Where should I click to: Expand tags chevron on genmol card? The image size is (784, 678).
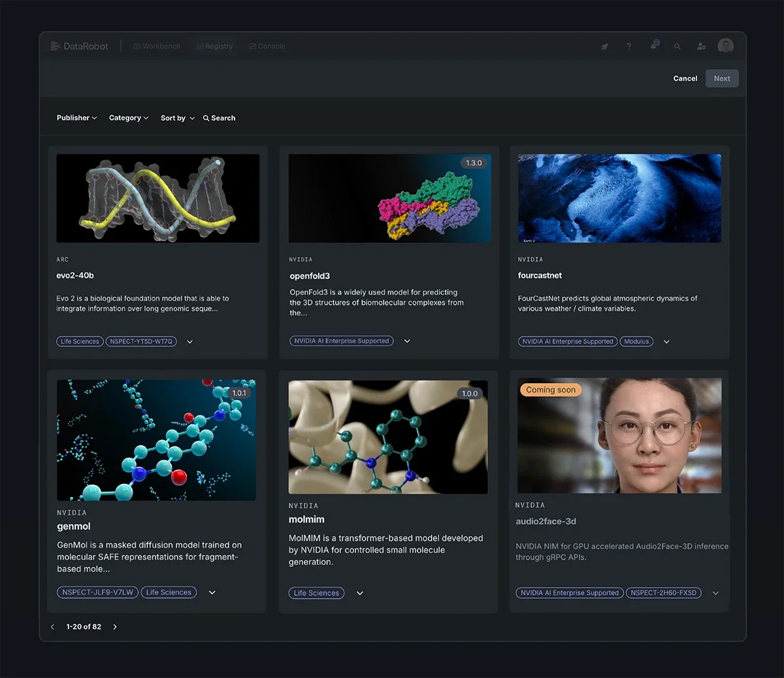212,592
